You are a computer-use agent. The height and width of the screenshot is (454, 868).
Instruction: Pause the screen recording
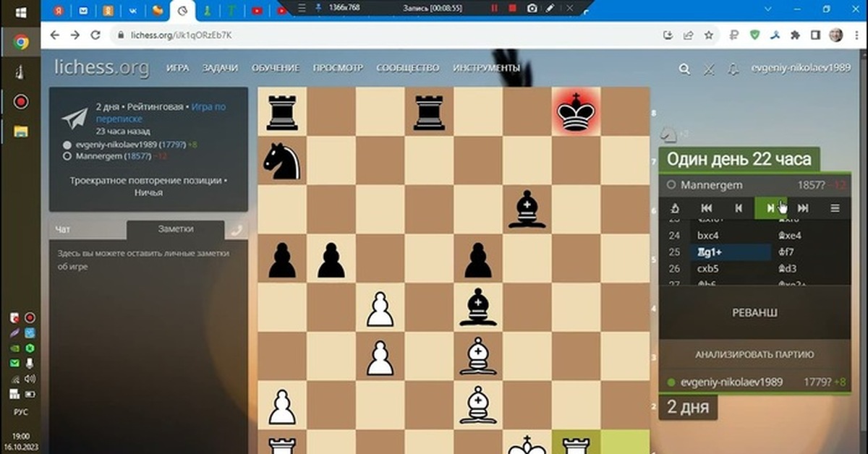pos(495,8)
